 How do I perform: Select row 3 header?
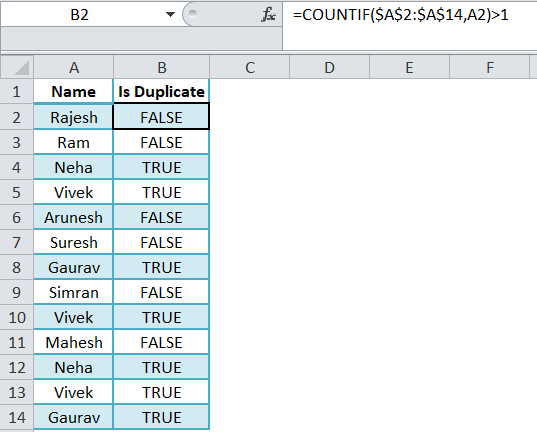click(16, 142)
